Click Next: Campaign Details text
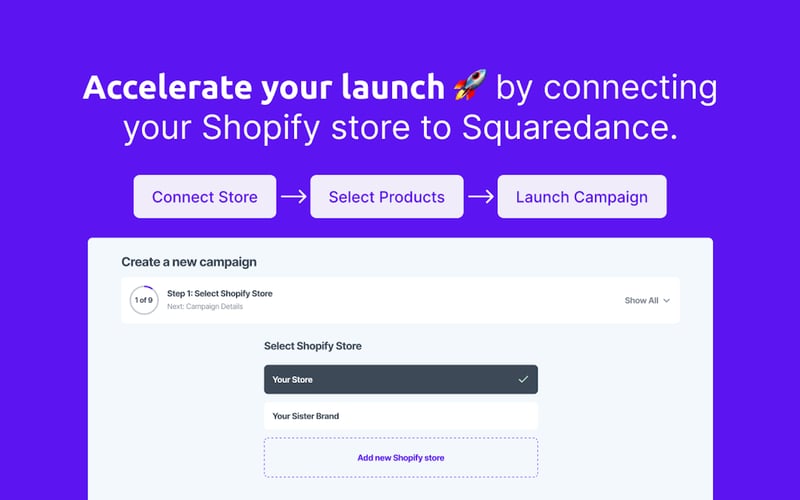The image size is (800, 500). tap(205, 306)
